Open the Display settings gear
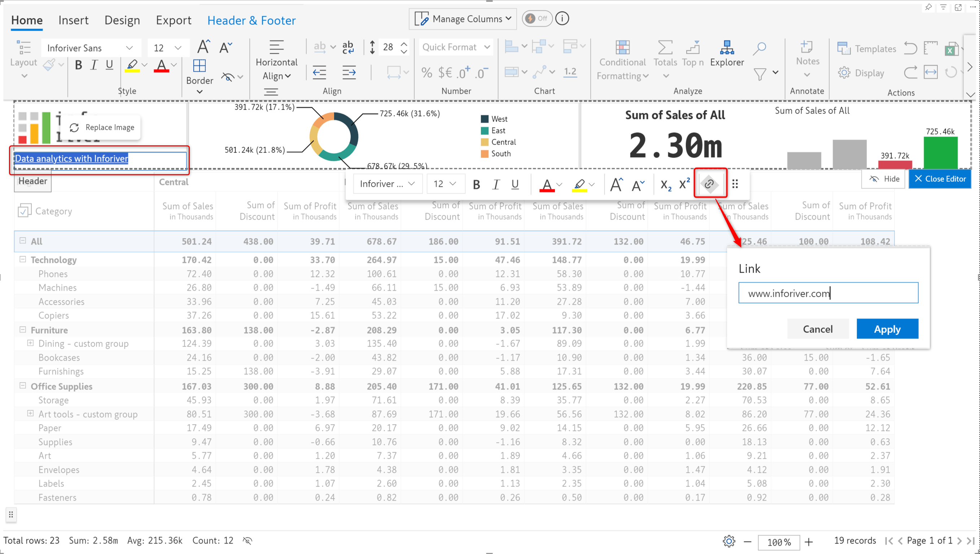980x554 pixels. coord(844,72)
